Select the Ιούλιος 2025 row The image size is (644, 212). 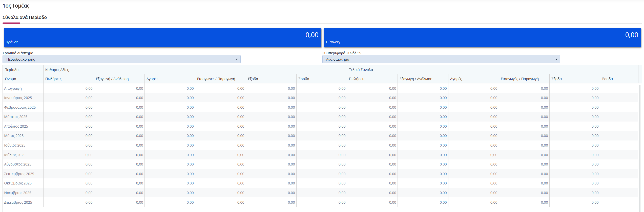tap(320, 155)
